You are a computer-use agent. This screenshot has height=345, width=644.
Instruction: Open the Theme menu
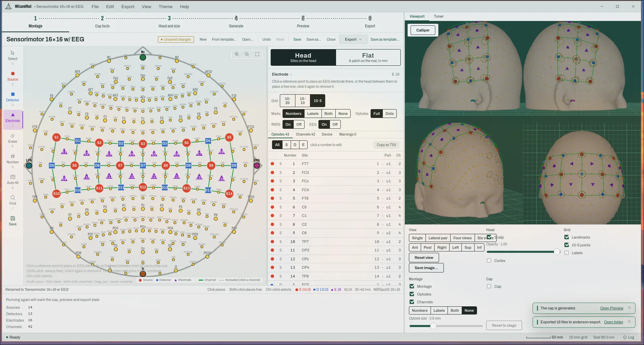pyautogui.click(x=165, y=6)
